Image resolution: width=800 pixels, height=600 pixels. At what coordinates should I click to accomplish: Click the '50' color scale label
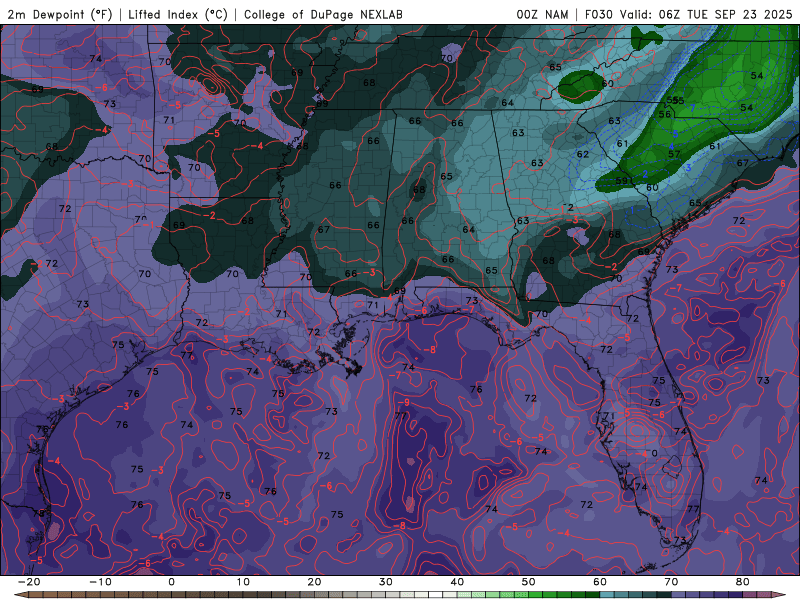point(529,582)
